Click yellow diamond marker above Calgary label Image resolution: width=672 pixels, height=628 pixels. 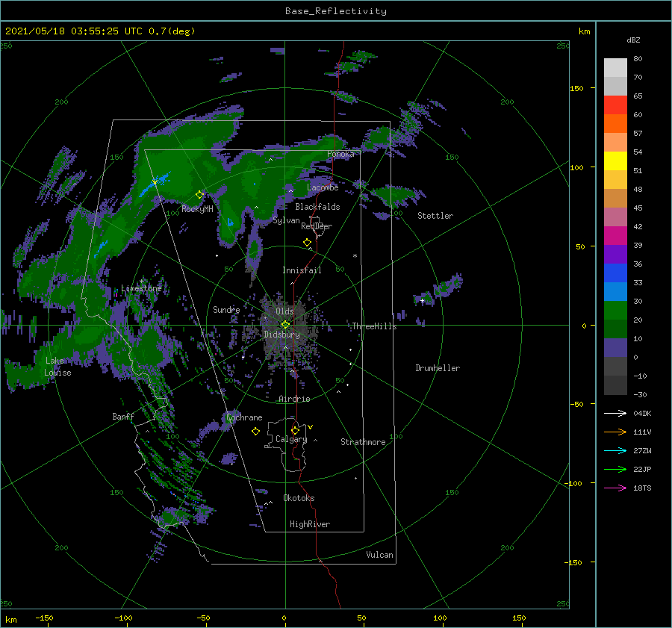(x=295, y=430)
